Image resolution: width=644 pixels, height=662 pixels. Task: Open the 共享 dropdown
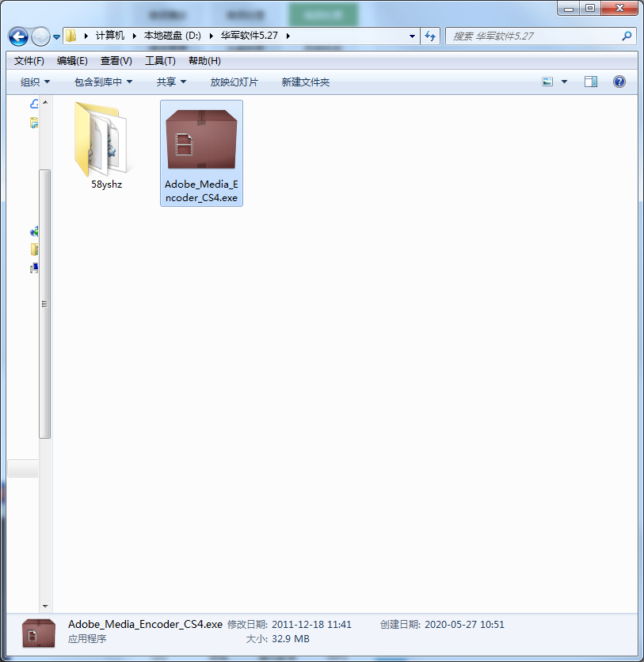171,82
